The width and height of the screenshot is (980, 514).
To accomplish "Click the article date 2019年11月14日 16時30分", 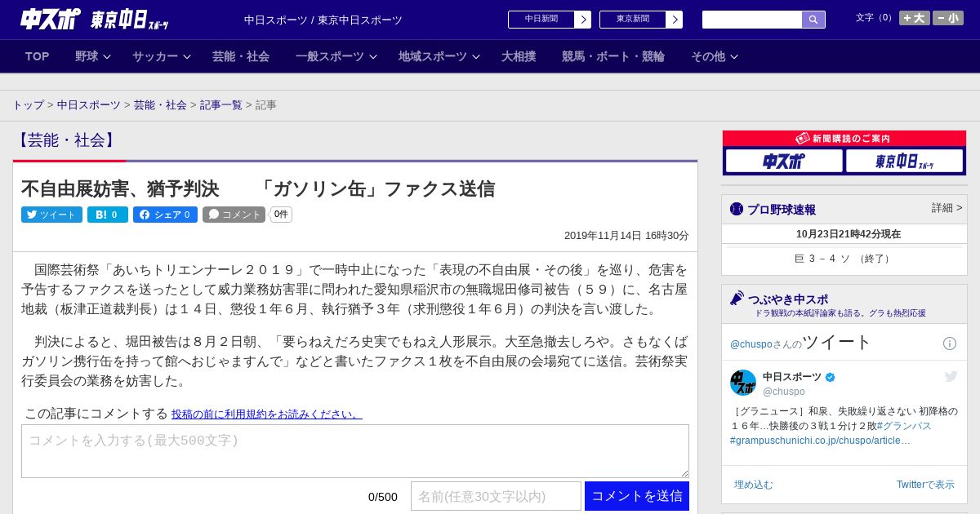I will pos(626,235).
